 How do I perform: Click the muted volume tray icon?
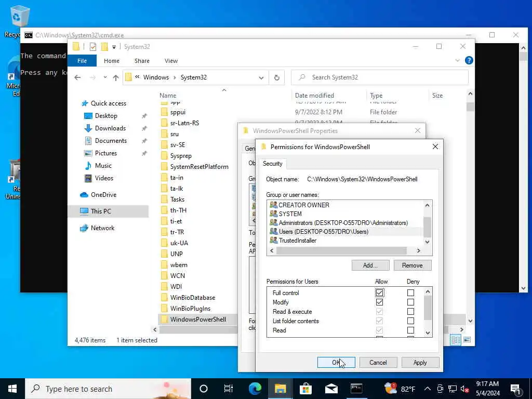point(465,389)
